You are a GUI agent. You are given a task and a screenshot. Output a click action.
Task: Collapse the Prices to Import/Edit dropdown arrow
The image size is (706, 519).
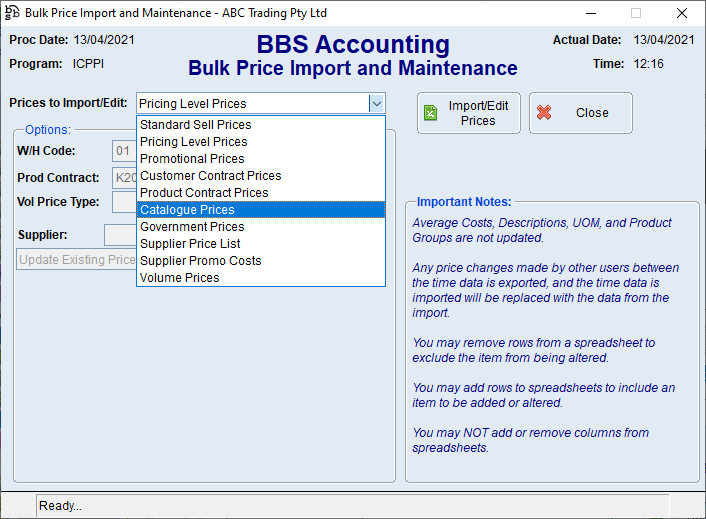(376, 103)
